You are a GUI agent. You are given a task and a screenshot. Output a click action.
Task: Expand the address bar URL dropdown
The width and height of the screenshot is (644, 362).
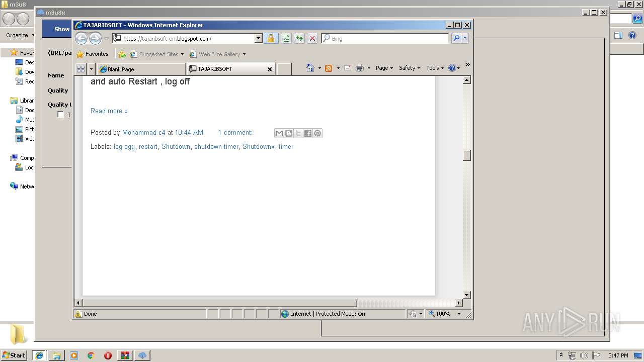(x=258, y=38)
